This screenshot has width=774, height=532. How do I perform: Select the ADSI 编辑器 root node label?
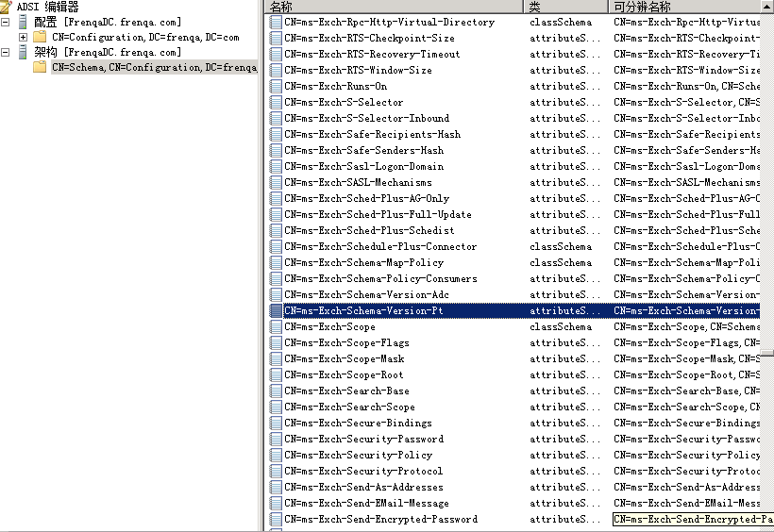pyautogui.click(x=47, y=7)
